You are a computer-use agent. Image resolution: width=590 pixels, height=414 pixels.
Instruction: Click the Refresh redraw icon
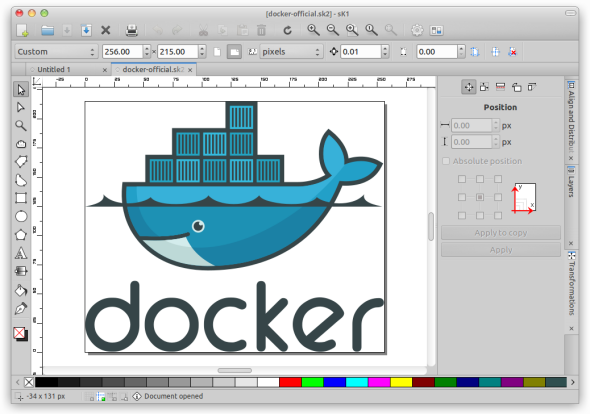[287, 30]
